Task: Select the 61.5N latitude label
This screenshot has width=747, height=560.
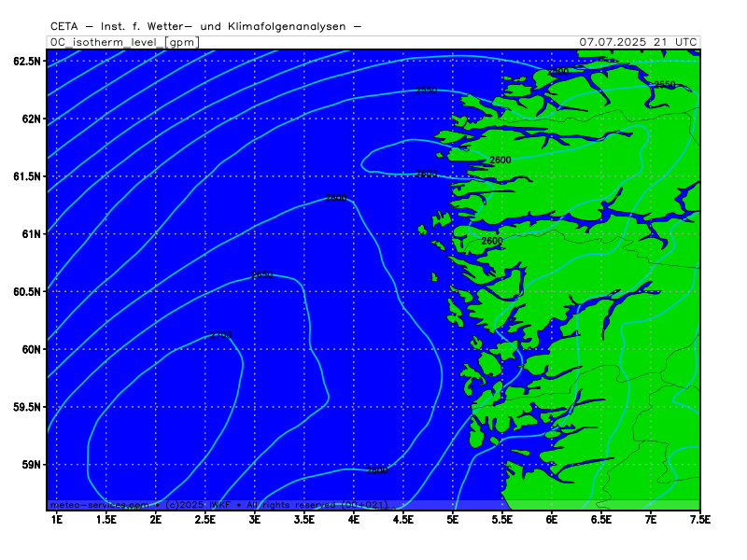Action: pos(27,176)
